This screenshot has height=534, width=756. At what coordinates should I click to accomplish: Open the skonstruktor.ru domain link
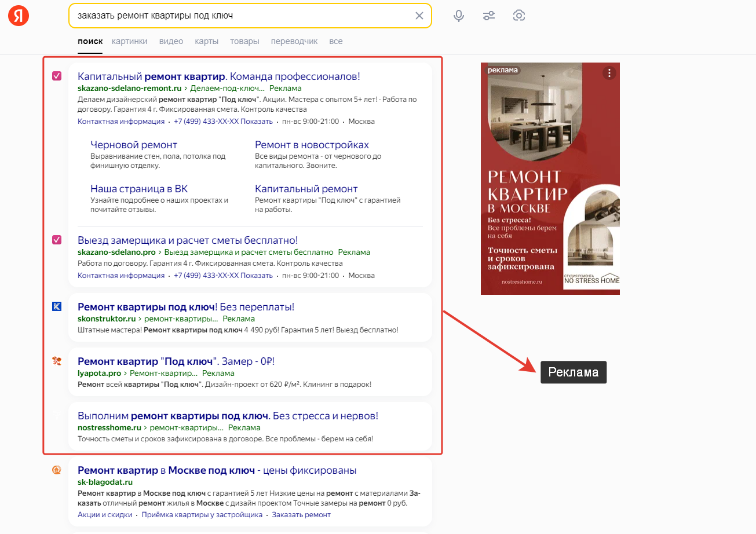(x=107, y=319)
